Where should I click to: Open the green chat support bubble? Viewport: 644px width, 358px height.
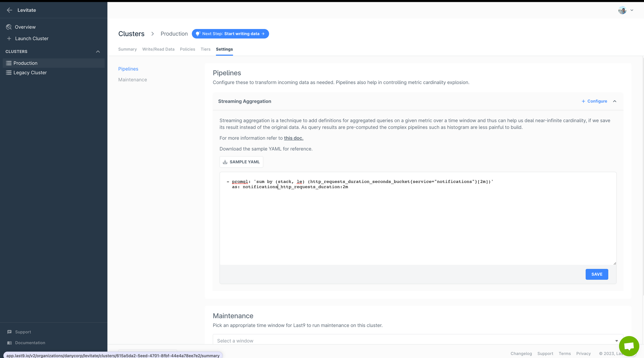(x=629, y=346)
